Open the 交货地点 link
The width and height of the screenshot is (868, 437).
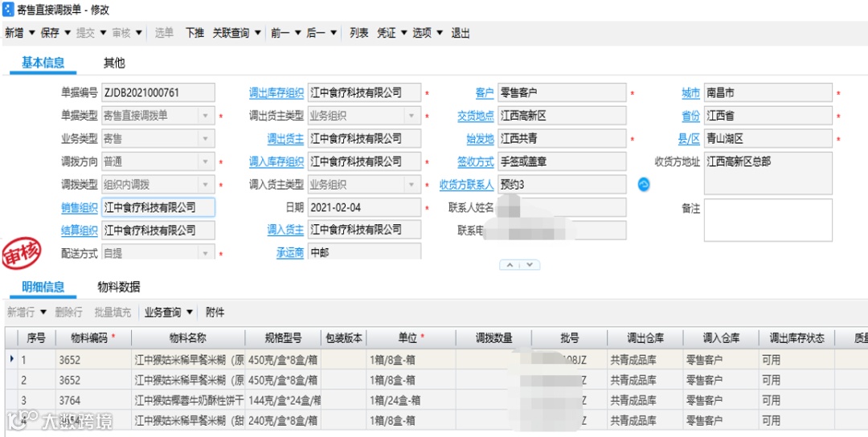(476, 116)
